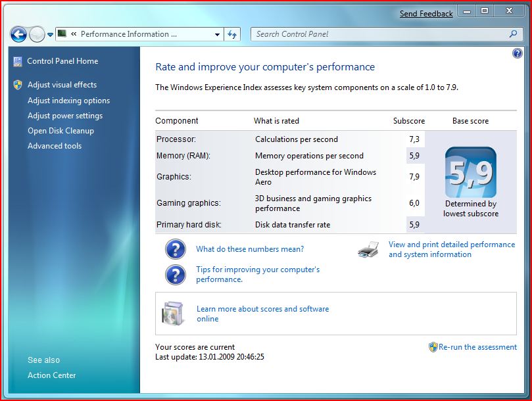This screenshot has height=401, width=532.
Task: Click the Graphics subscore 7,9
Action: (x=414, y=177)
